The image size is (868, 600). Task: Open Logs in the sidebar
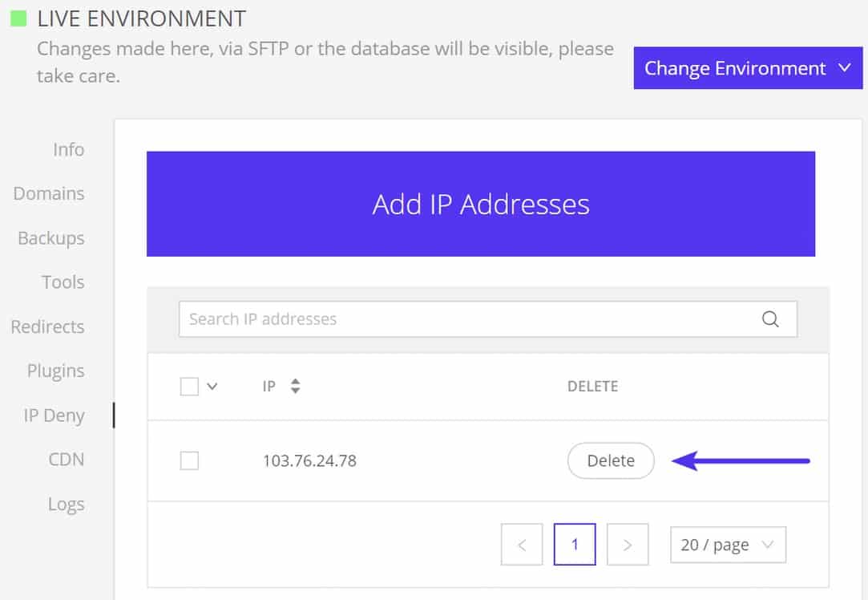point(67,505)
